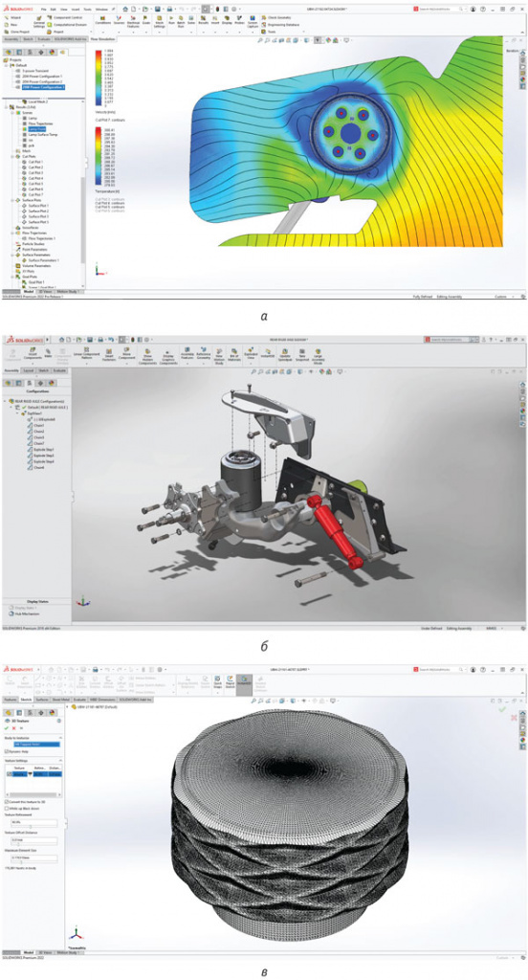
Task: Toggle Large Assembly Mode in assembly ribbon
Action: tap(319, 356)
